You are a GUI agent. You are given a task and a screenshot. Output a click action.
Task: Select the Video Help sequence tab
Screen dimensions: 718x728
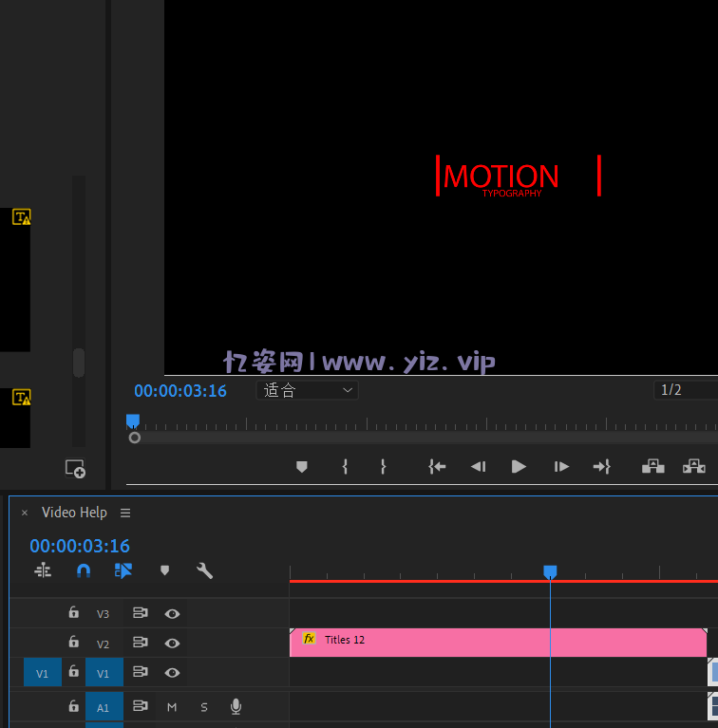tap(74, 513)
